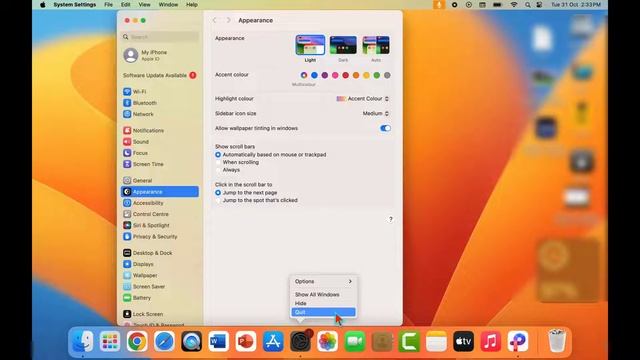Launch Finder from the Dock
Viewport: 640px width, 360px height.
click(82, 341)
